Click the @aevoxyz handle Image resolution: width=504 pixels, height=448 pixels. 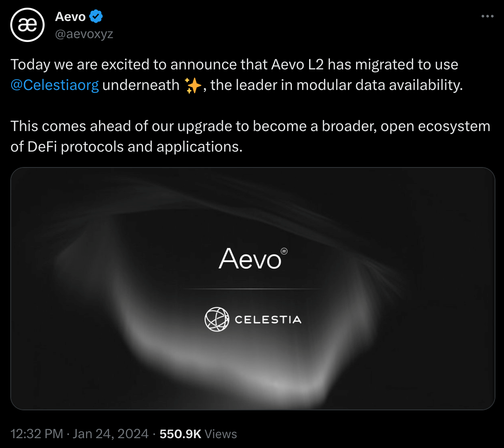tap(84, 34)
